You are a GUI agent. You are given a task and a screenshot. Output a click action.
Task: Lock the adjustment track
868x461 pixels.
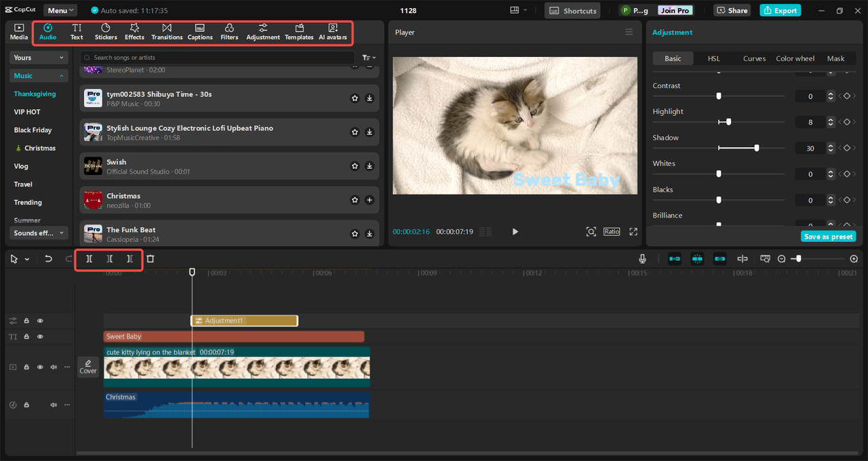pos(26,321)
